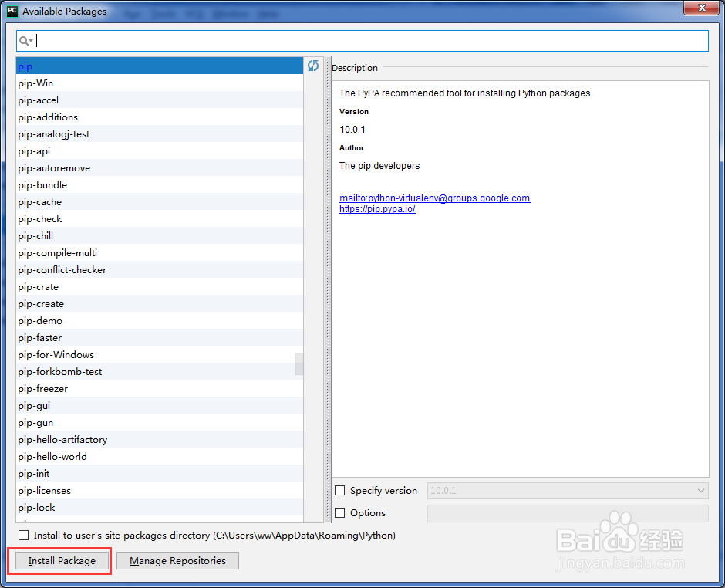This screenshot has height=588, width=725.
Task: Select the pip-gun package
Action: pos(160,422)
